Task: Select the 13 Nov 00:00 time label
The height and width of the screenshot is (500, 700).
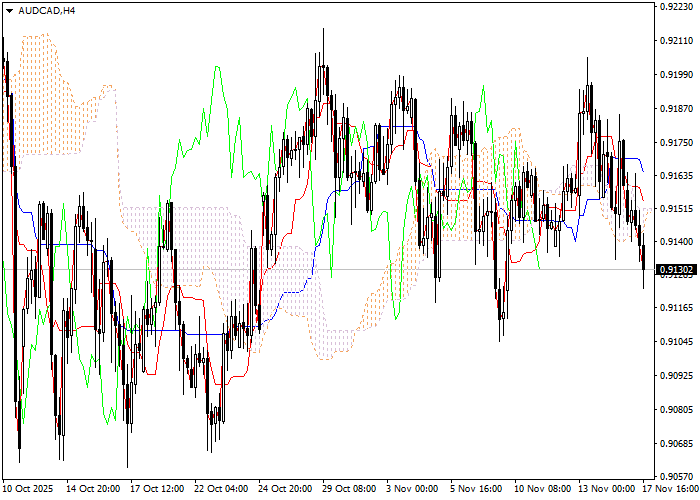Action: [606, 489]
